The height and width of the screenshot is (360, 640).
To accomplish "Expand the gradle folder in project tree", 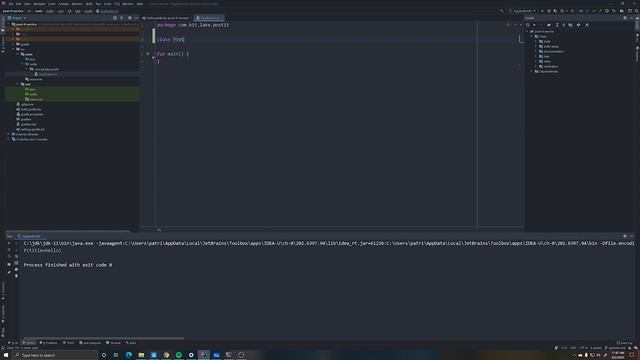I will coord(13,44).
